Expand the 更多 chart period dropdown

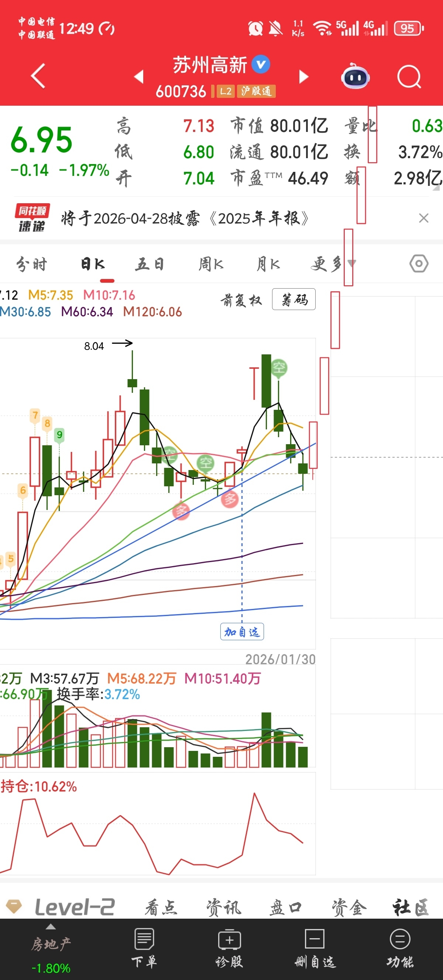point(333,263)
